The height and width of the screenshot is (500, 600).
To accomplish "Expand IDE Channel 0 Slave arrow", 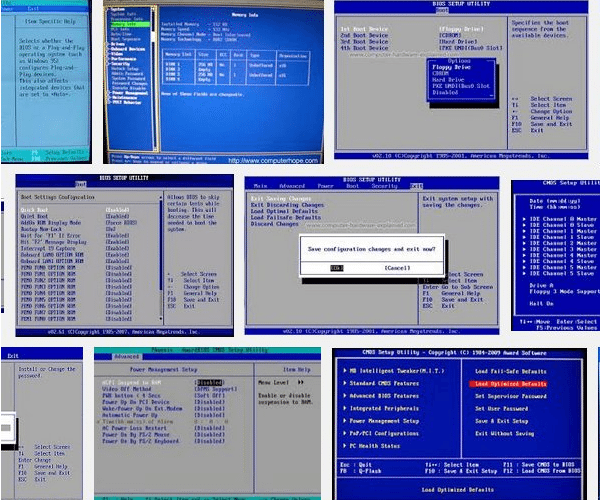I will click(524, 225).
